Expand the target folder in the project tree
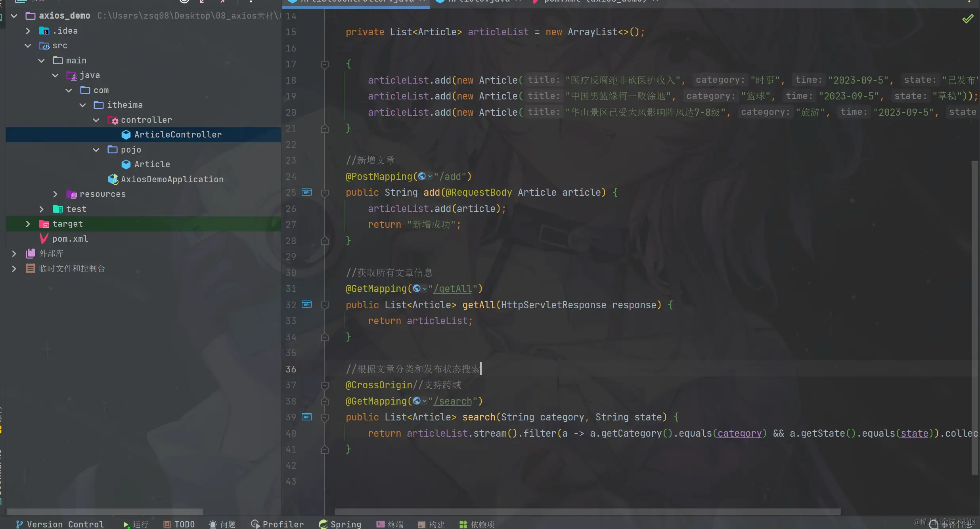The height and width of the screenshot is (529, 980). [x=28, y=224]
